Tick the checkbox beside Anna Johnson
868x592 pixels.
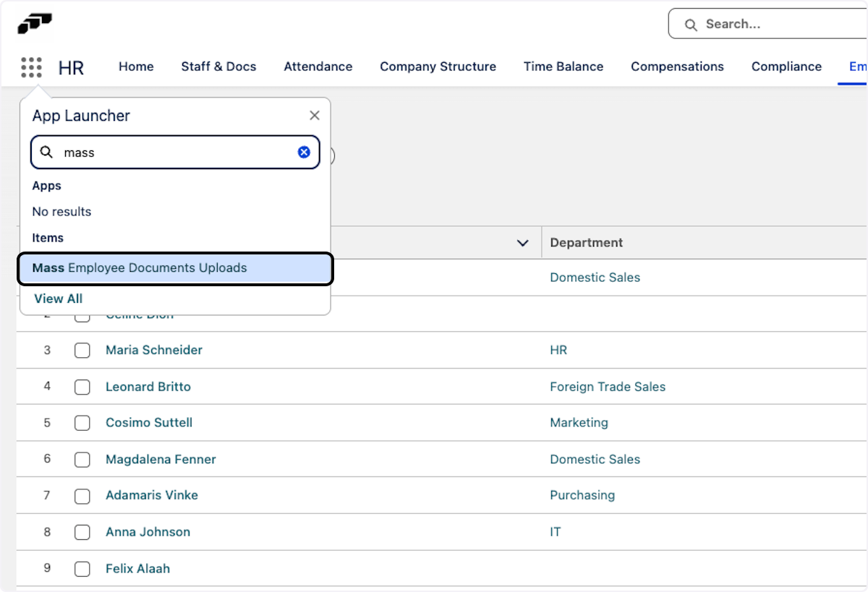[82, 532]
